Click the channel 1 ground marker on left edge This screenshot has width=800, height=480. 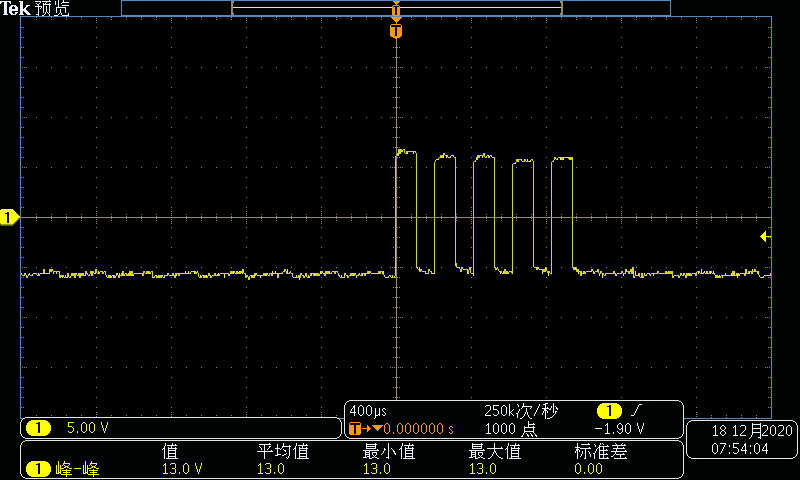(9, 217)
